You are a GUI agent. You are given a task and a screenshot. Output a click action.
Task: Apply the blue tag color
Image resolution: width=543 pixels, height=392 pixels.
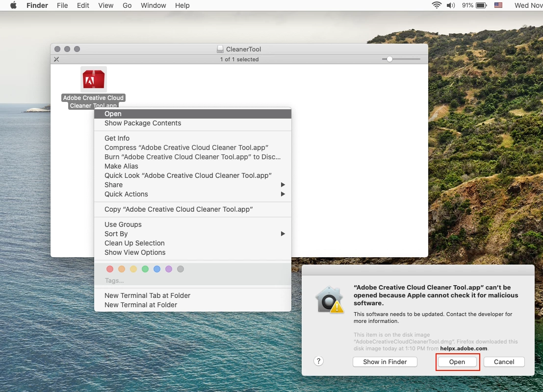pyautogui.click(x=157, y=269)
